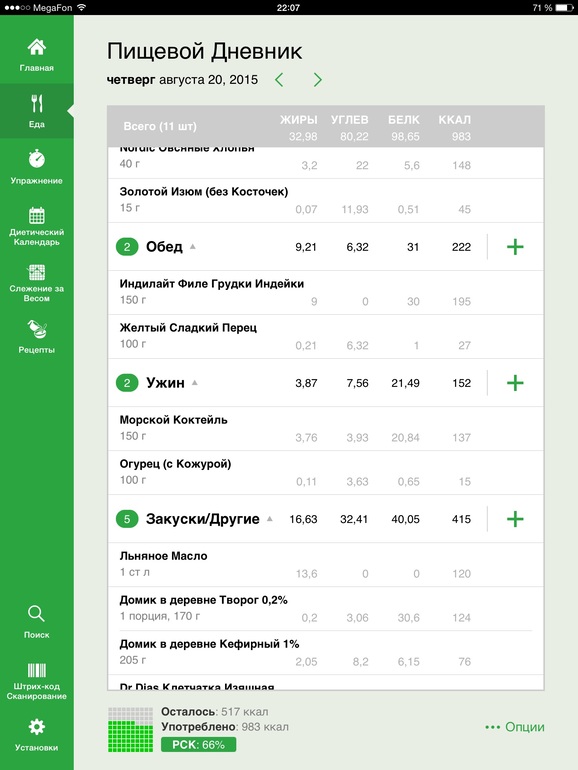Launch Штрих-код Сканирование barcode icon
This screenshot has width=578, height=770.
[x=36, y=670]
